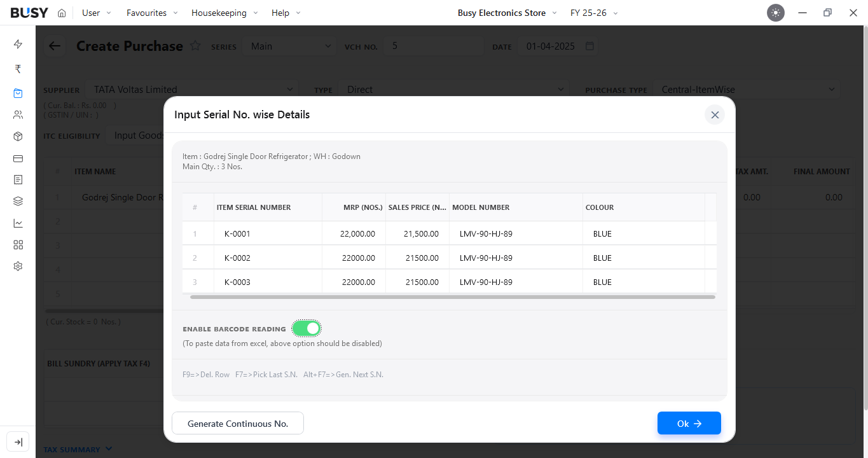Click MRP cell in K-0002 row
Image resolution: width=868 pixels, height=458 pixels.
354,258
